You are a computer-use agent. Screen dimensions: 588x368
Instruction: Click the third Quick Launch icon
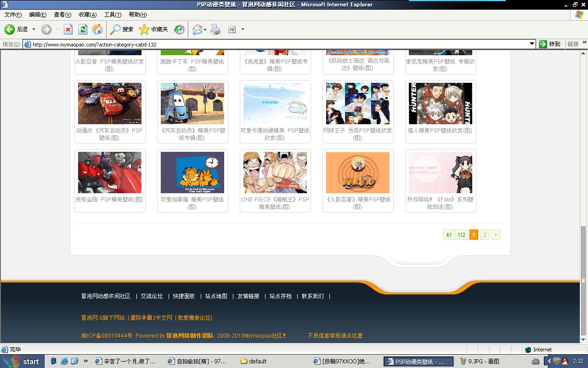[x=74, y=361]
